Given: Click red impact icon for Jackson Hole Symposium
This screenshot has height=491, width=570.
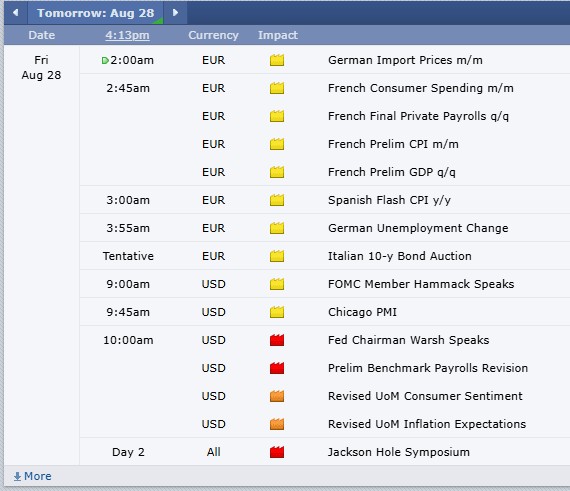Looking at the screenshot, I should (277, 452).
